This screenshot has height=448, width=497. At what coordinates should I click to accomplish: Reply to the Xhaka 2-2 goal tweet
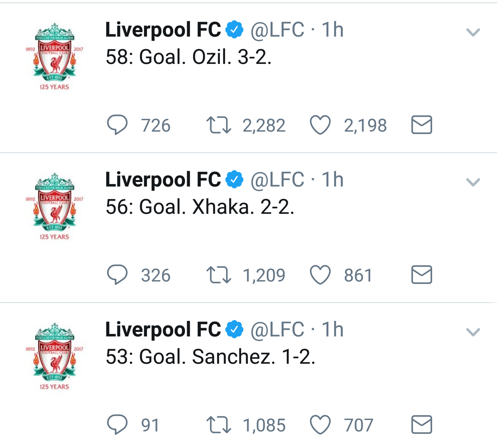click(117, 275)
